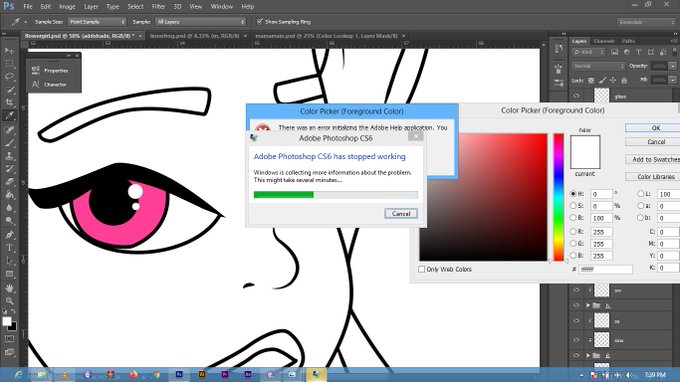Select the Pen tool
The height and width of the screenshot is (382, 680).
coord(9,235)
